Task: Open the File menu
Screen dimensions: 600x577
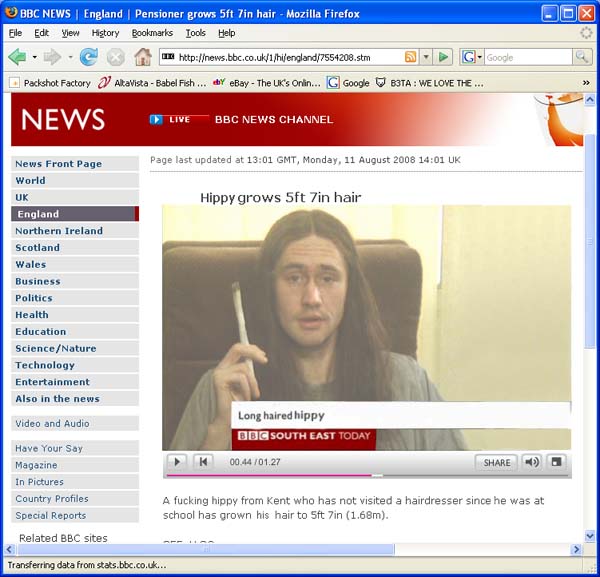Action: 15,33
